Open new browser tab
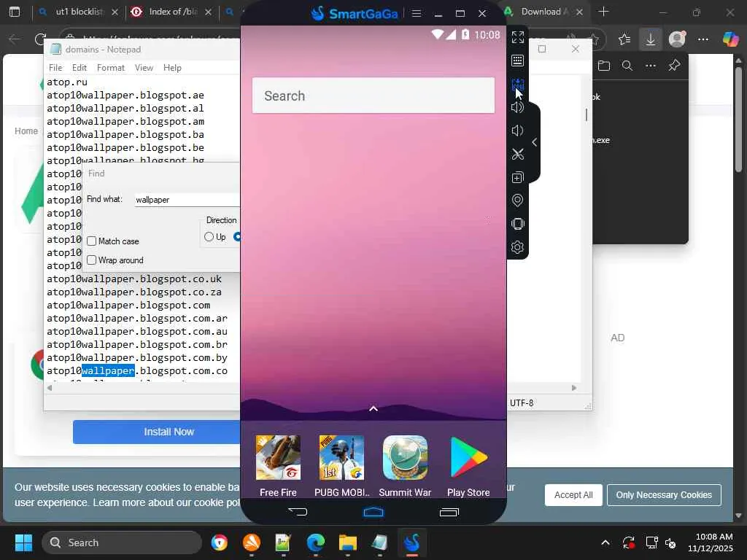Screen dimensions: 747x560 tap(603, 12)
